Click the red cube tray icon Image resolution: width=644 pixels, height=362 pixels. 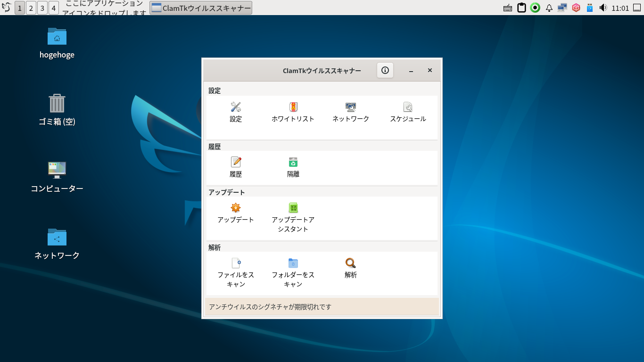tap(576, 8)
